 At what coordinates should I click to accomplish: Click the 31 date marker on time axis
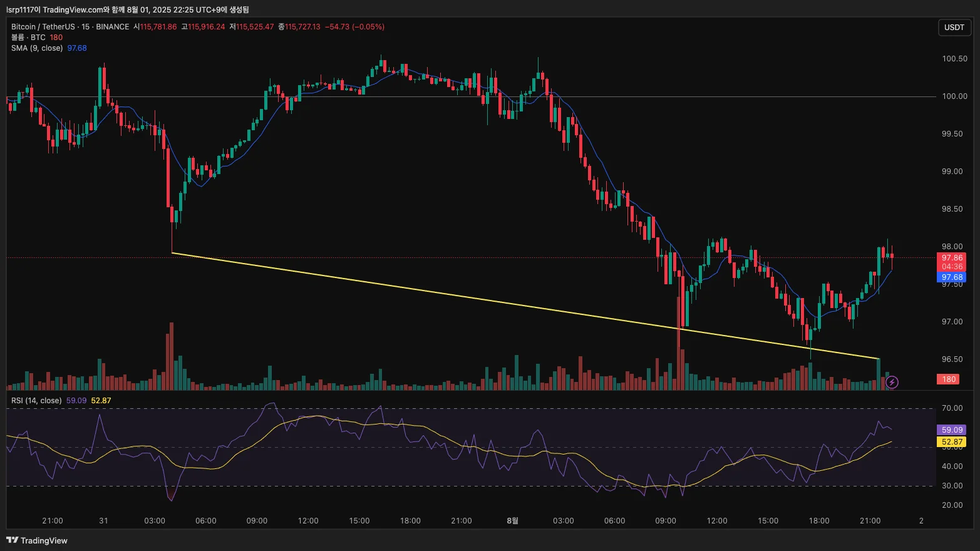coord(103,521)
